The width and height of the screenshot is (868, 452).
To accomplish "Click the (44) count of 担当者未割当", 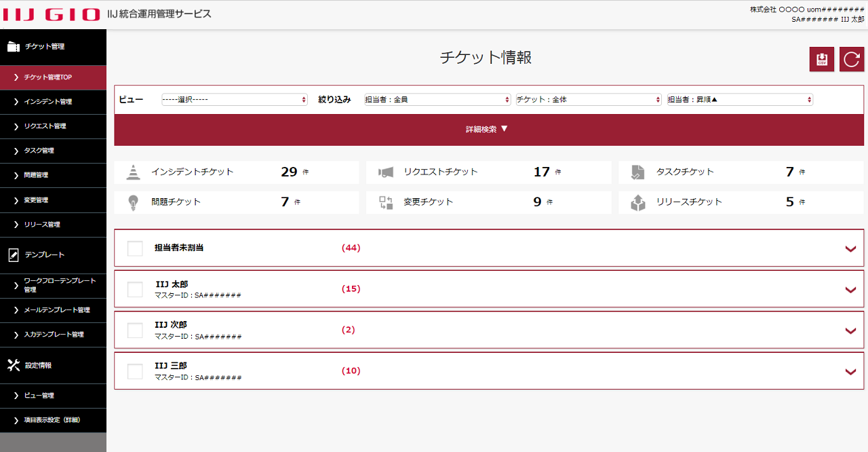I will (x=351, y=248).
